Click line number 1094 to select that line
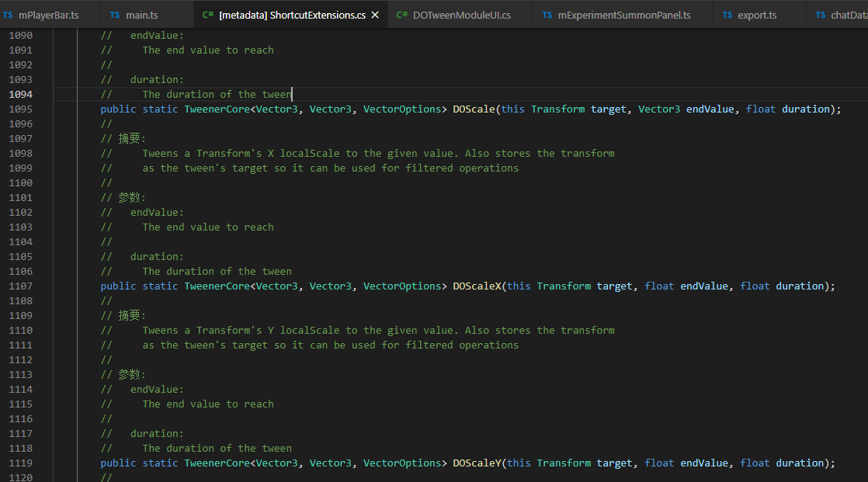Screen dimensions: 868x482 pyautogui.click(x=21, y=94)
